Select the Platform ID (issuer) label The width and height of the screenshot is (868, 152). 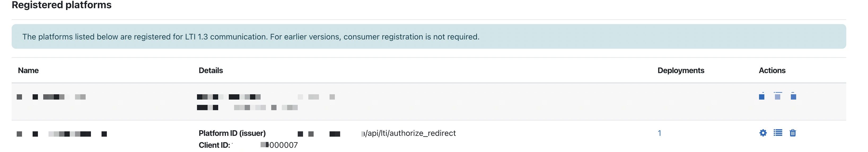[232, 133]
